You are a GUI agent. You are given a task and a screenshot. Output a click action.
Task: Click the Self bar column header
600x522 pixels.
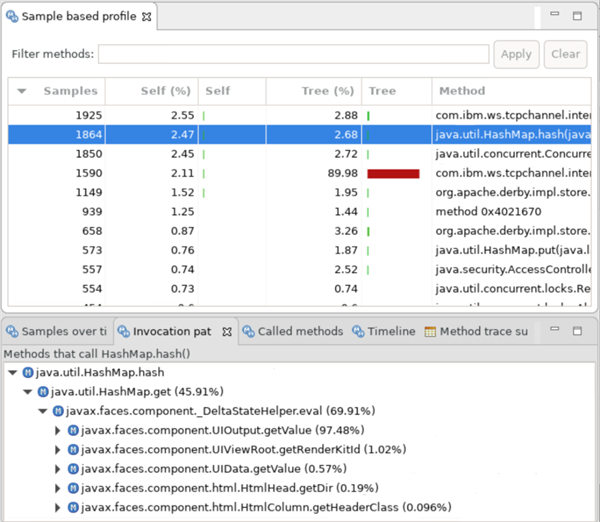[232, 91]
